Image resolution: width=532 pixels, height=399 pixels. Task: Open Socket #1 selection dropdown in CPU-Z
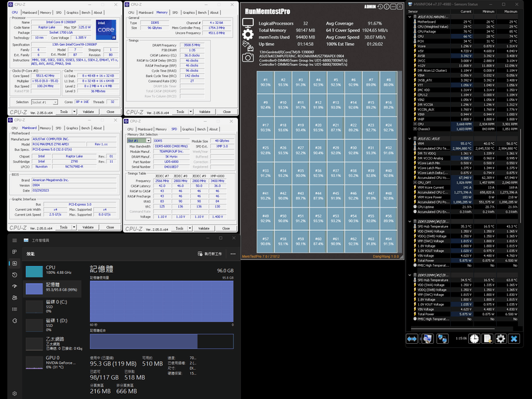tap(55, 102)
